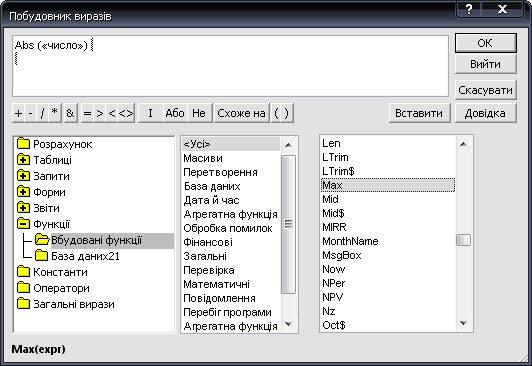
Task: Expand the Запити folder plus icon
Action: [23, 176]
